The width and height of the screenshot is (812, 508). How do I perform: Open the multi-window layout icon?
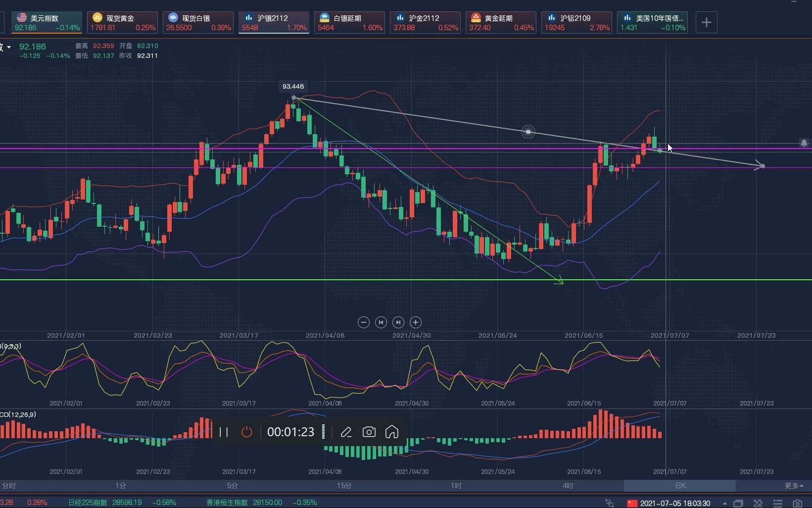tap(738, 503)
